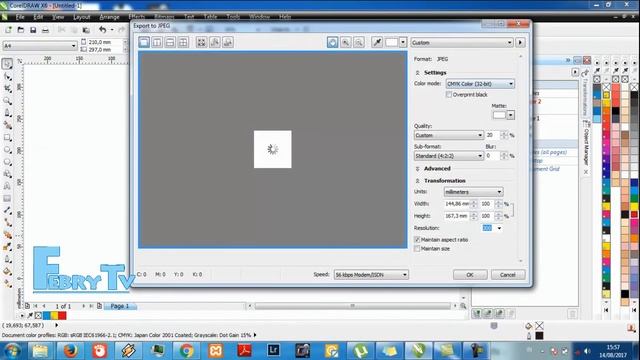Open the View menu
Viewport: 640px width, 360px height.
[x=58, y=17]
